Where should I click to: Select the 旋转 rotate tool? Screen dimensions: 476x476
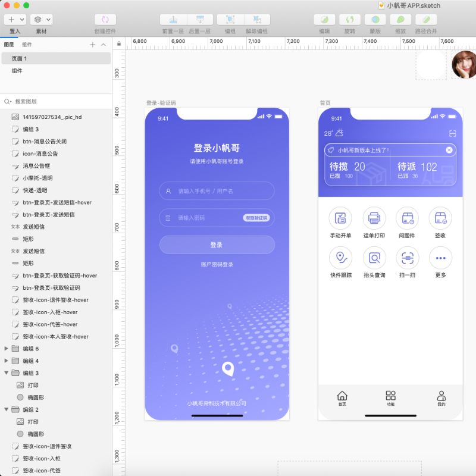[350, 20]
